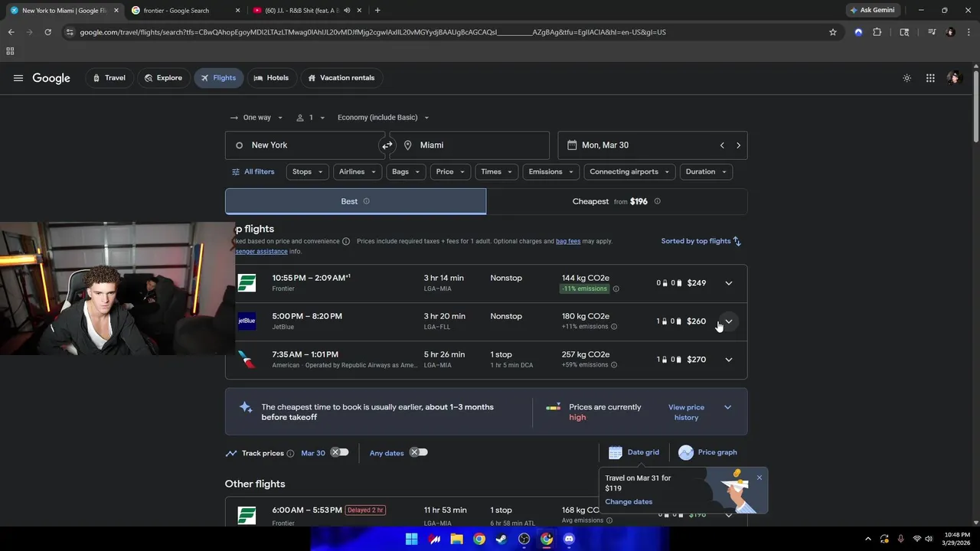Open Discord from the taskbar
Image resolution: width=980 pixels, height=551 pixels.
coord(569,539)
